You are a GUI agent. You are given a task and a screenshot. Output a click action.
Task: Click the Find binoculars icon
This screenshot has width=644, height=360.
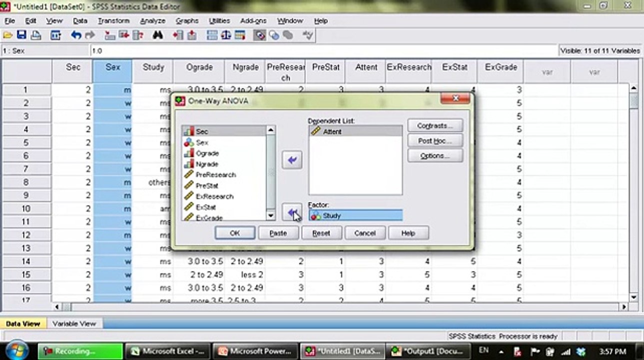158,35
